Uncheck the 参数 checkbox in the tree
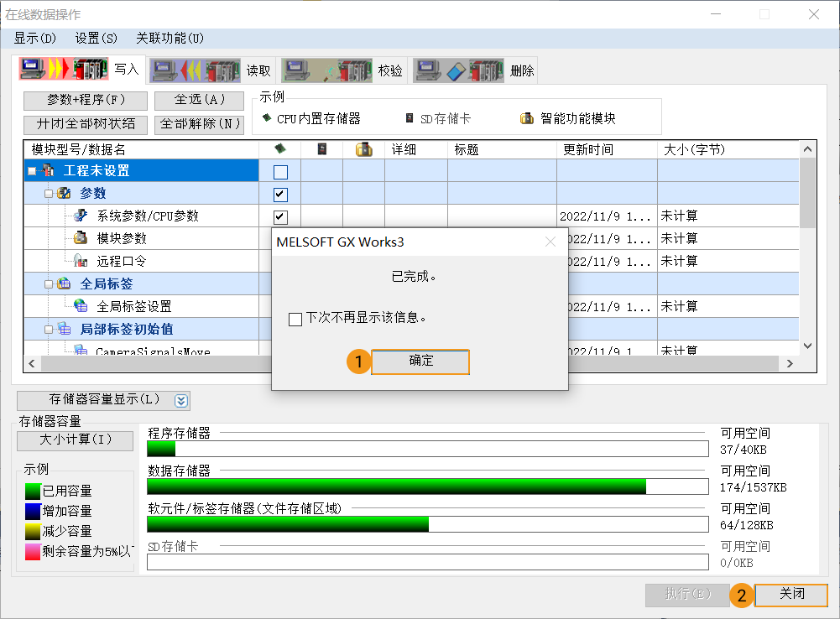Viewport: 840px width, 619px height. pyautogui.click(x=279, y=194)
